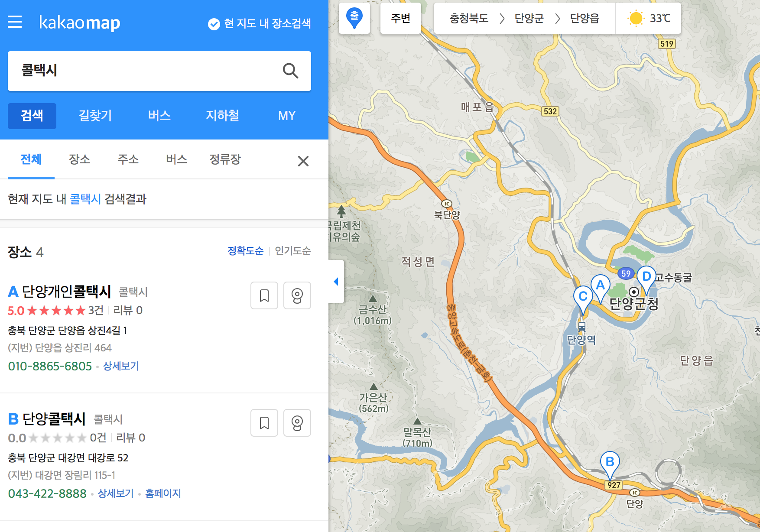
Task: Sort results by 정확도순
Action: [x=245, y=251]
